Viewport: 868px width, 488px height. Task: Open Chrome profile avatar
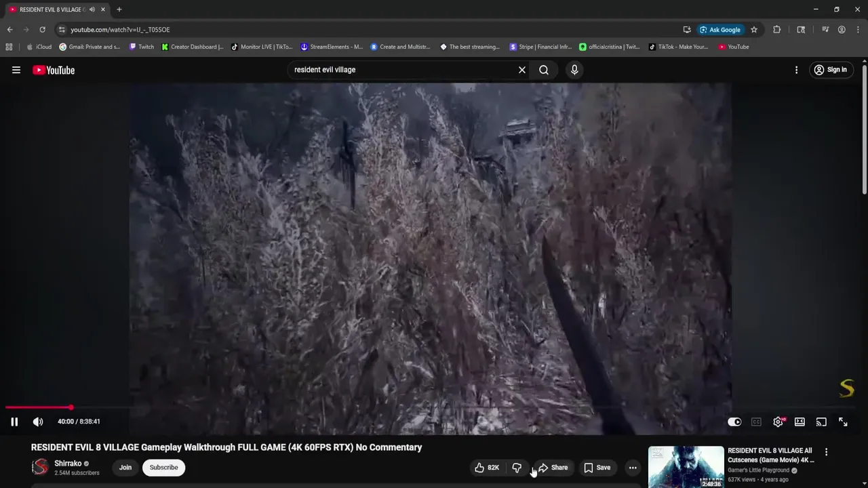[x=842, y=30]
